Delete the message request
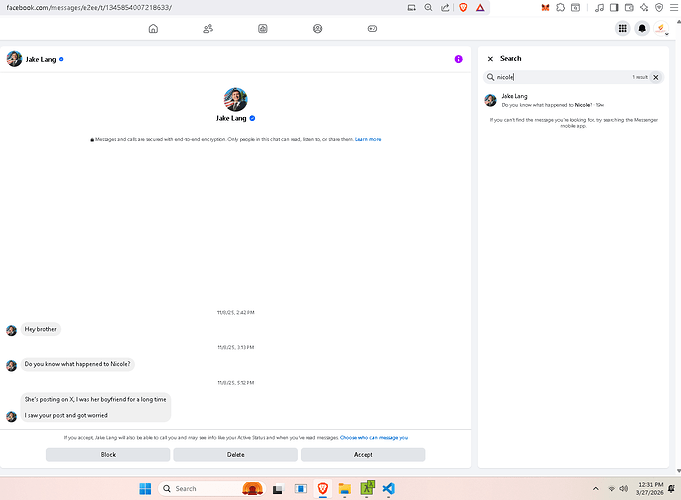This screenshot has height=500, width=681. [235, 455]
